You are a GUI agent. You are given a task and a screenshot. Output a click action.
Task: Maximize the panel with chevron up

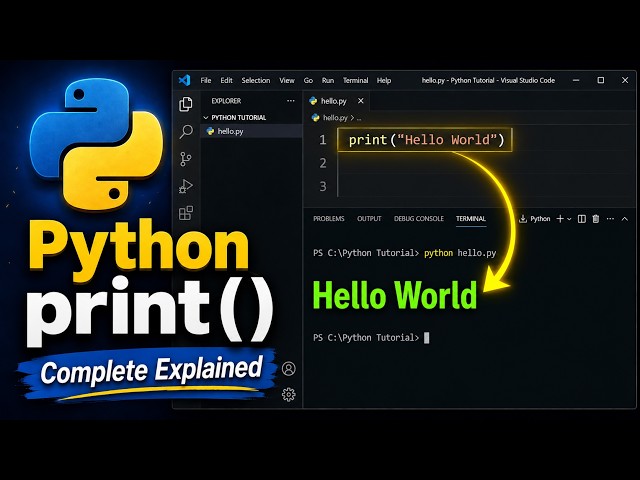point(624,219)
